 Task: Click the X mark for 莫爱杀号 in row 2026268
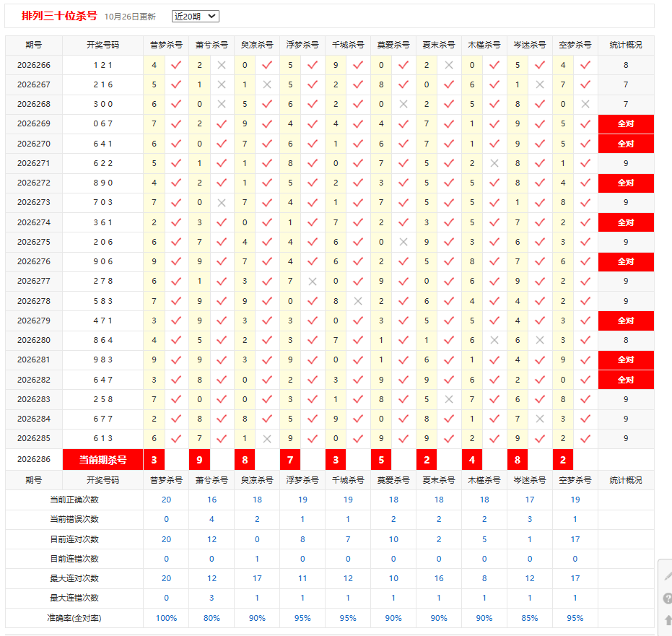[403, 104]
